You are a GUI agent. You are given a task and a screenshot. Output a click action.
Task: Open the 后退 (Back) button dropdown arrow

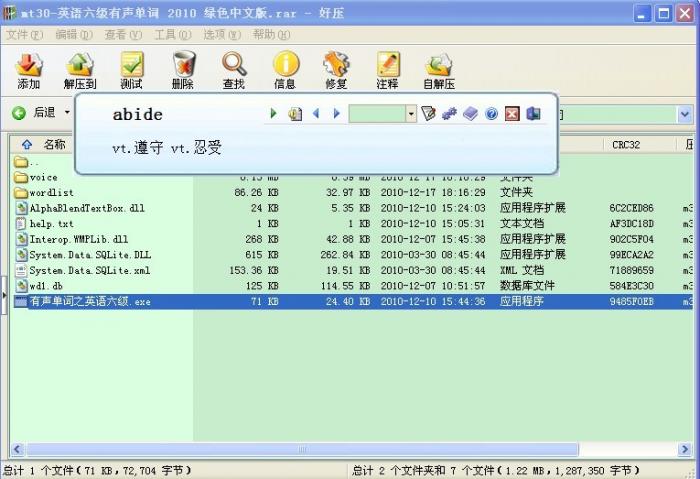coord(68,113)
